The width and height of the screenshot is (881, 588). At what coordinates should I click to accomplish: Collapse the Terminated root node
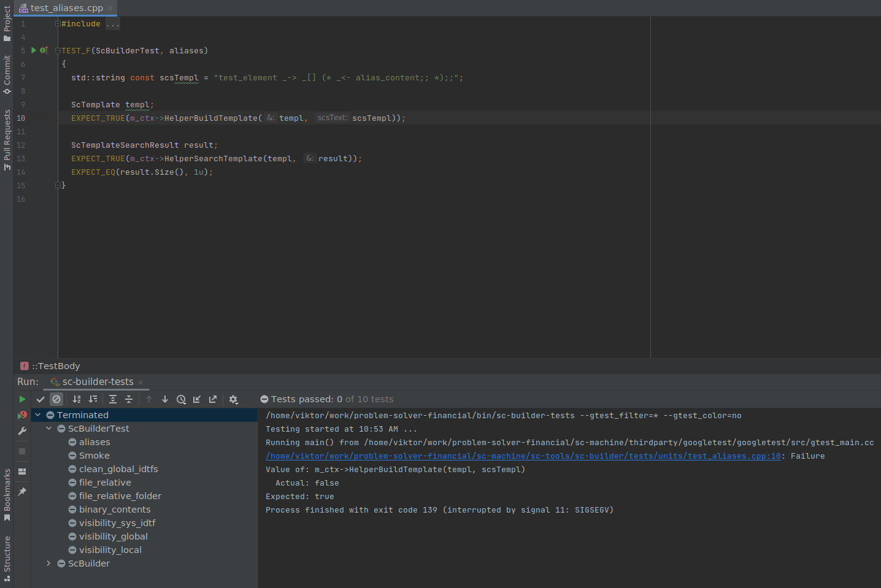pyautogui.click(x=38, y=415)
